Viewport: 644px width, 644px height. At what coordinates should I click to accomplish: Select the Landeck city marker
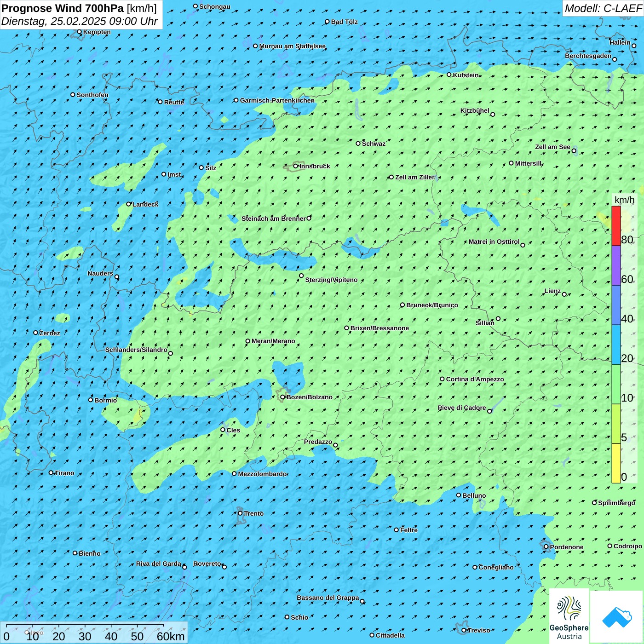point(129,204)
